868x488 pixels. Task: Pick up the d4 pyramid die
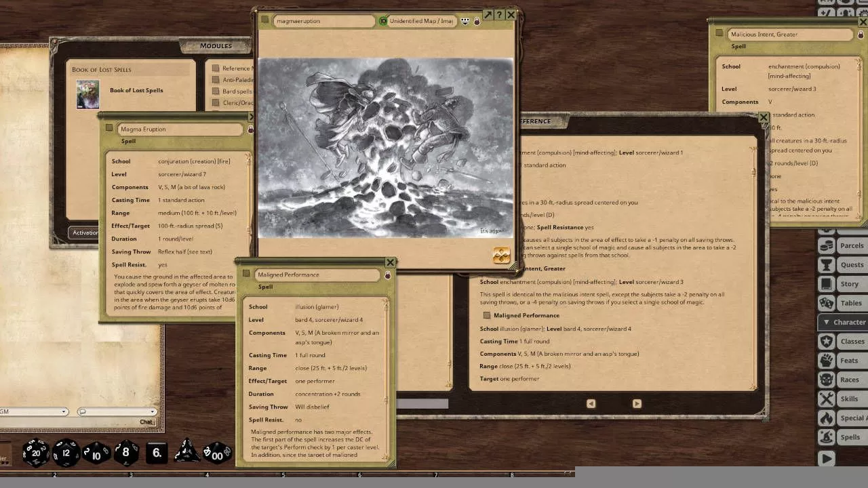coord(186,451)
